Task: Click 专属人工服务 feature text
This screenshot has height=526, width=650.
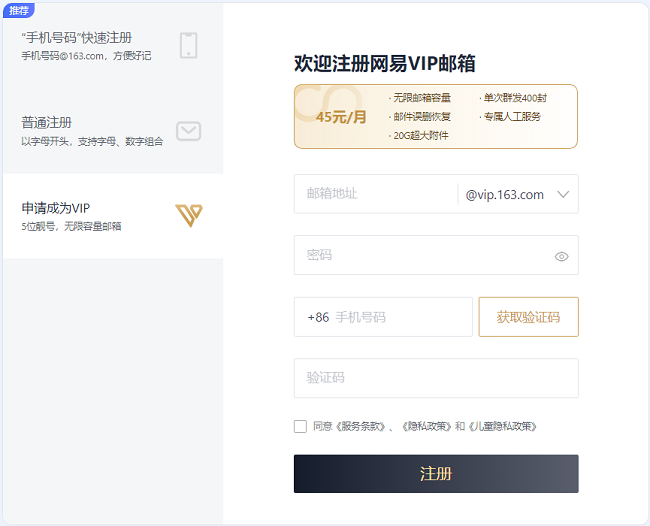Action: pyautogui.click(x=512, y=116)
